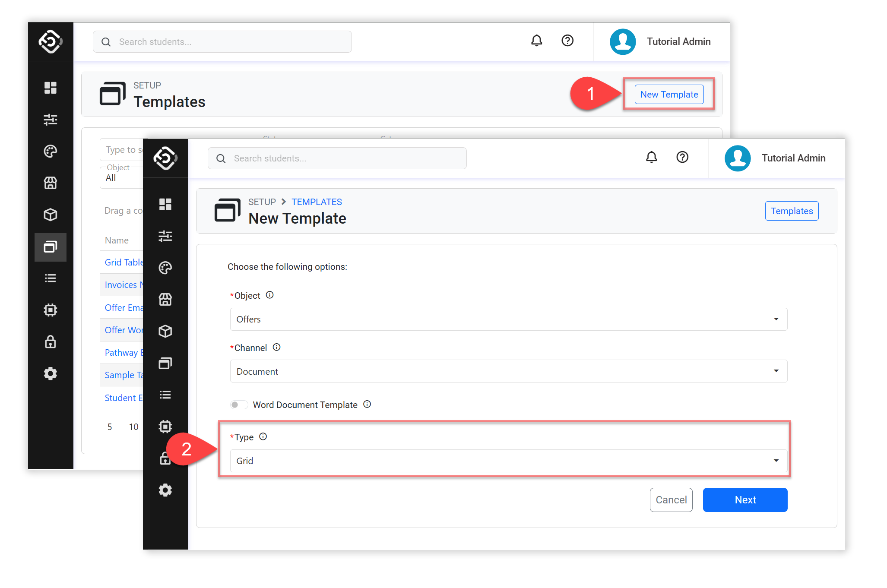Screen dimensions: 887x588
Task: Click the front Search students field
Action: tap(337, 158)
